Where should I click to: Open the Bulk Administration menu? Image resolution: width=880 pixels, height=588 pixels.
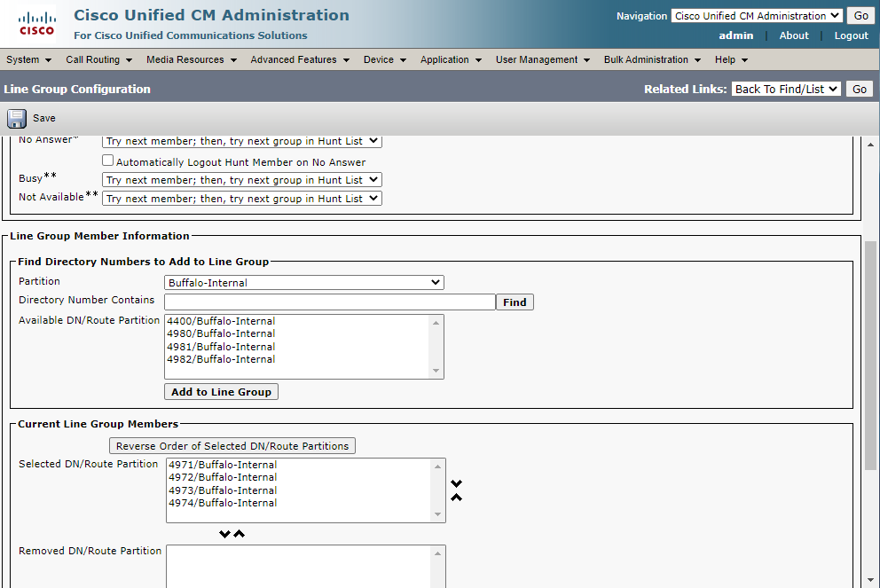652,59
